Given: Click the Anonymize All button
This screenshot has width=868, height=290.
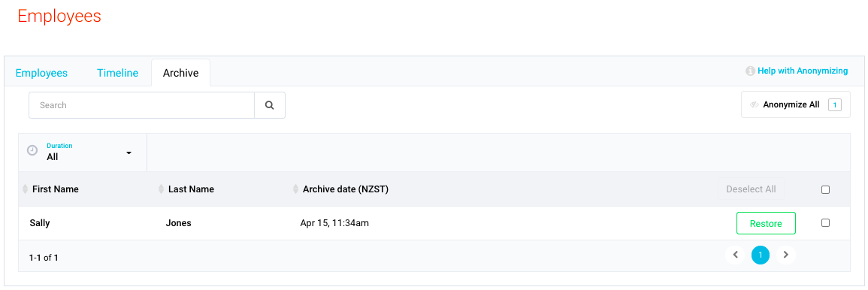Looking at the screenshot, I should (796, 104).
